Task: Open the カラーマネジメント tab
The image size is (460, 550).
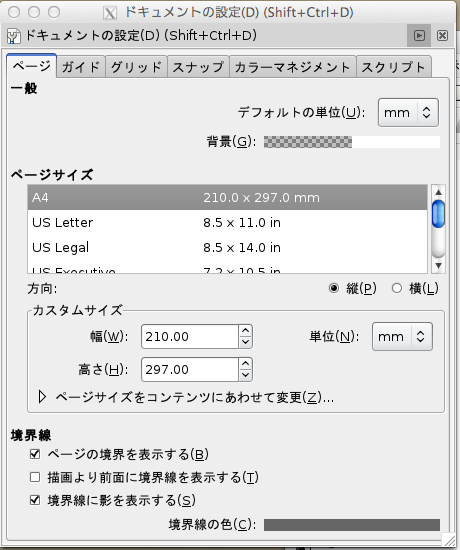Action: click(x=292, y=67)
